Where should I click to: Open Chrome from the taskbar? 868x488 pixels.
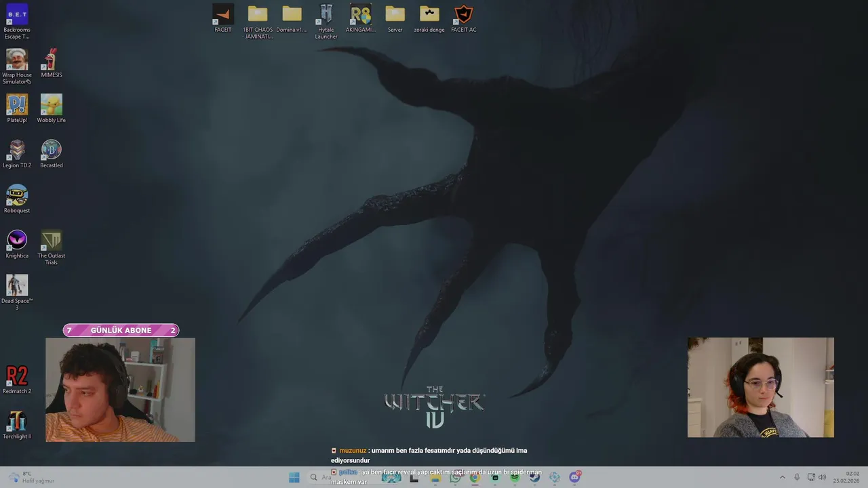coord(475,477)
